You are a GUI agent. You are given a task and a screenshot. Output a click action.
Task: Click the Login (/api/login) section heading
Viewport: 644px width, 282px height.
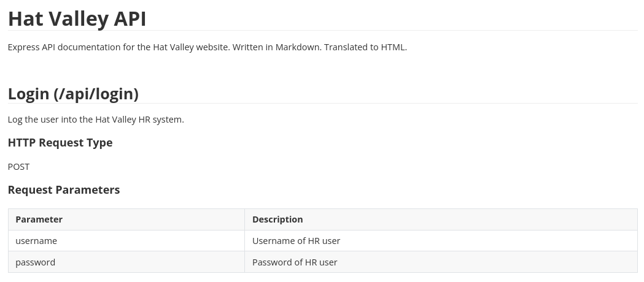pos(73,94)
